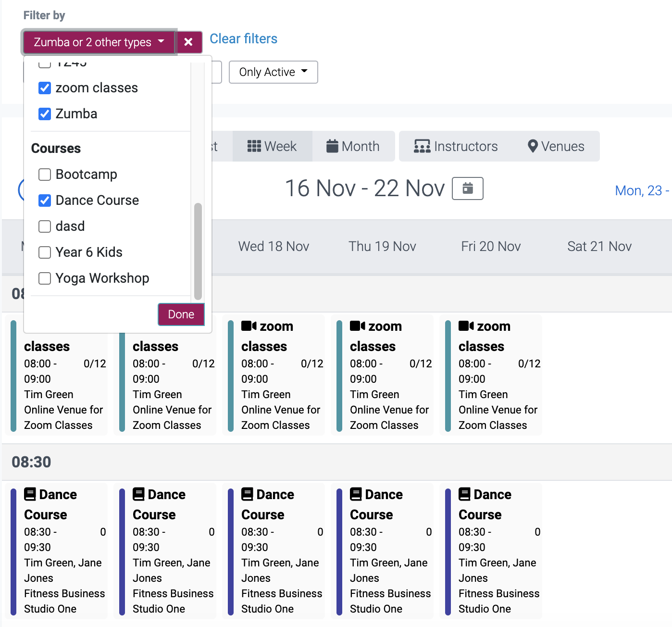Collapse the Zumba or 2 other types dropdown
Screen dimensions: 672x627
tap(99, 42)
